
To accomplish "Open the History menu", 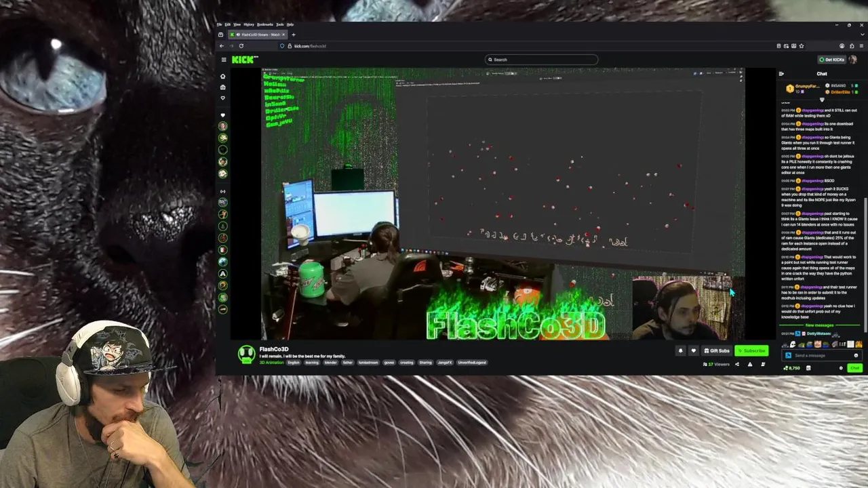I will click(249, 24).
